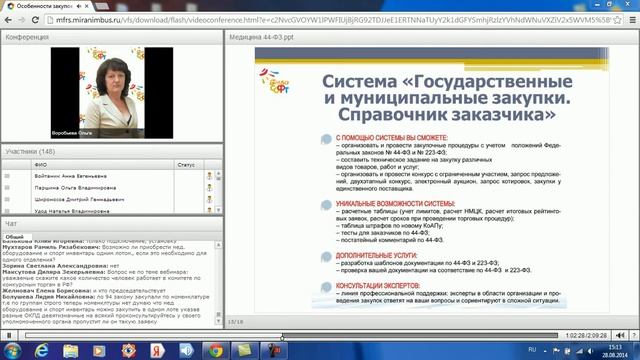Click chat author Зорина Светлана Александровна
Image resolution: width=640 pixels, height=360 pixels.
coord(56,266)
